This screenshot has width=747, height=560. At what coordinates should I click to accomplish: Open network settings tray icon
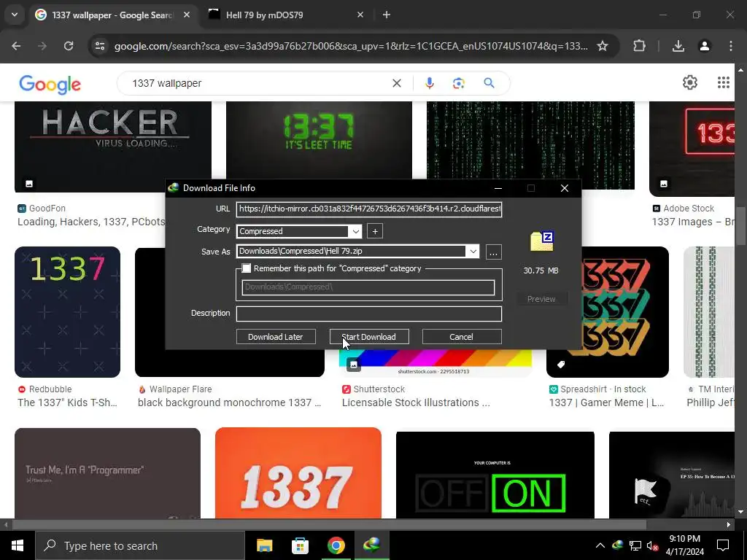tap(635, 545)
